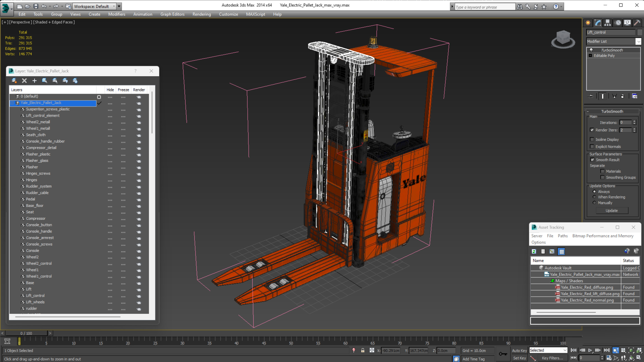
Task: Enable the Isoline Display checkbox
Action: [x=592, y=139]
